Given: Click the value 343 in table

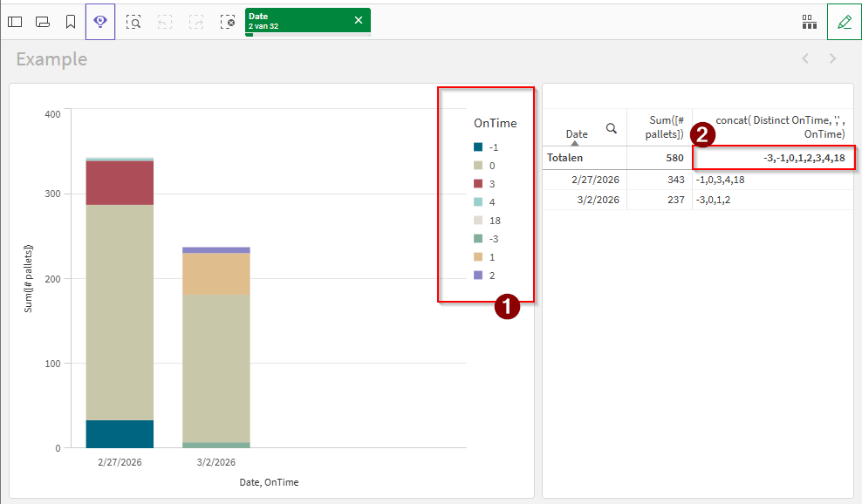Looking at the screenshot, I should pyautogui.click(x=675, y=180).
